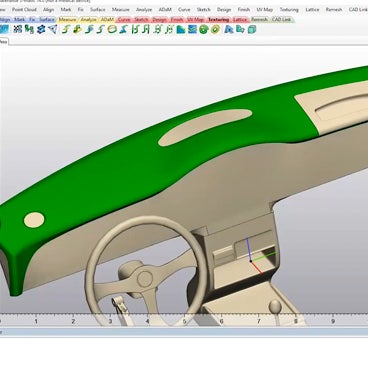Open the Sketch menu in menu bar
The height and width of the screenshot is (368, 368).
pyautogui.click(x=203, y=9)
